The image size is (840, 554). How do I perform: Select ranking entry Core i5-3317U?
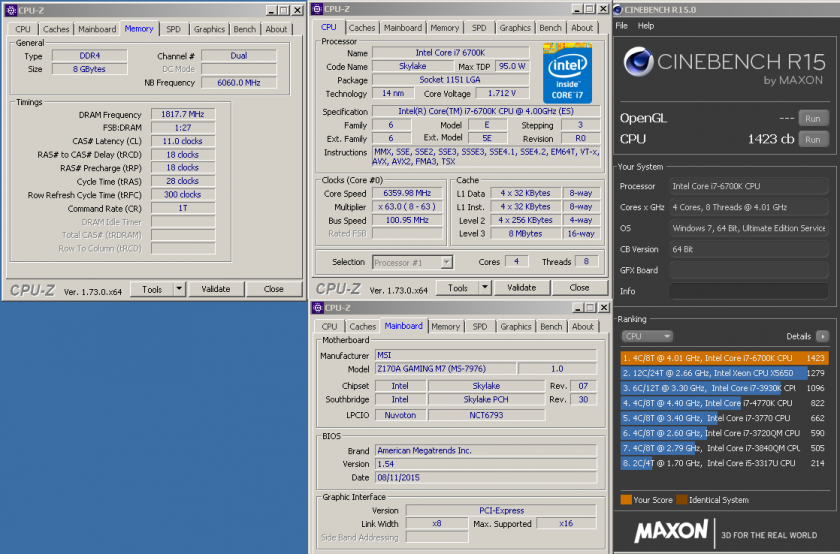click(724, 463)
